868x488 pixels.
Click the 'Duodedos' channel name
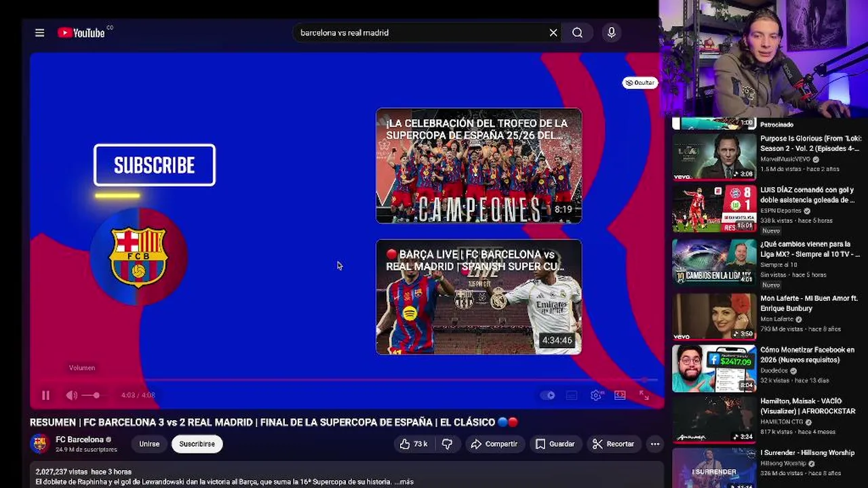point(774,371)
